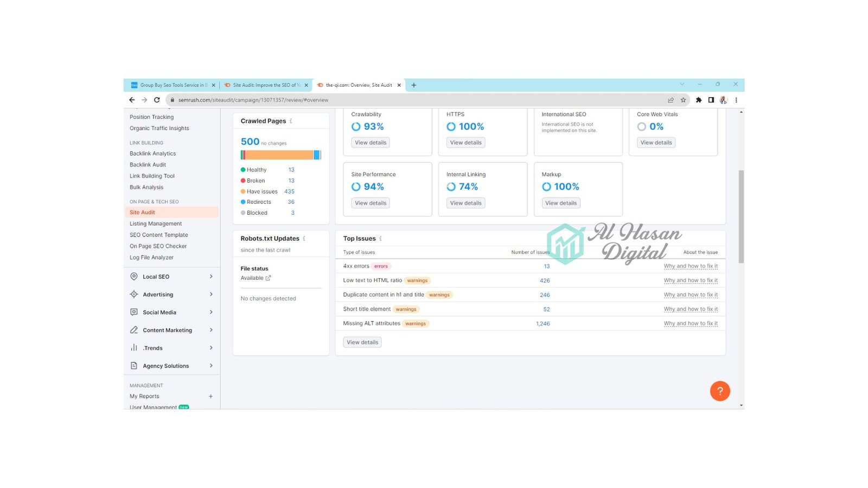Expand the Content Marketing section

point(211,330)
